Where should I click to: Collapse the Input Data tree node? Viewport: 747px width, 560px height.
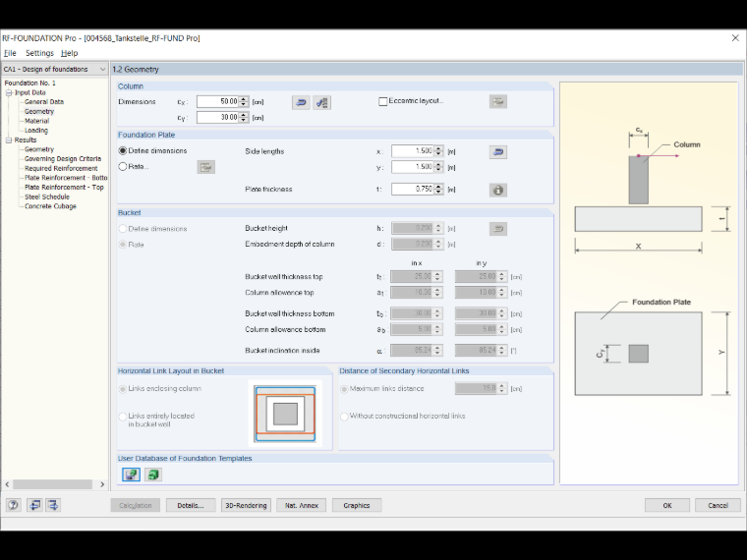click(x=9, y=93)
